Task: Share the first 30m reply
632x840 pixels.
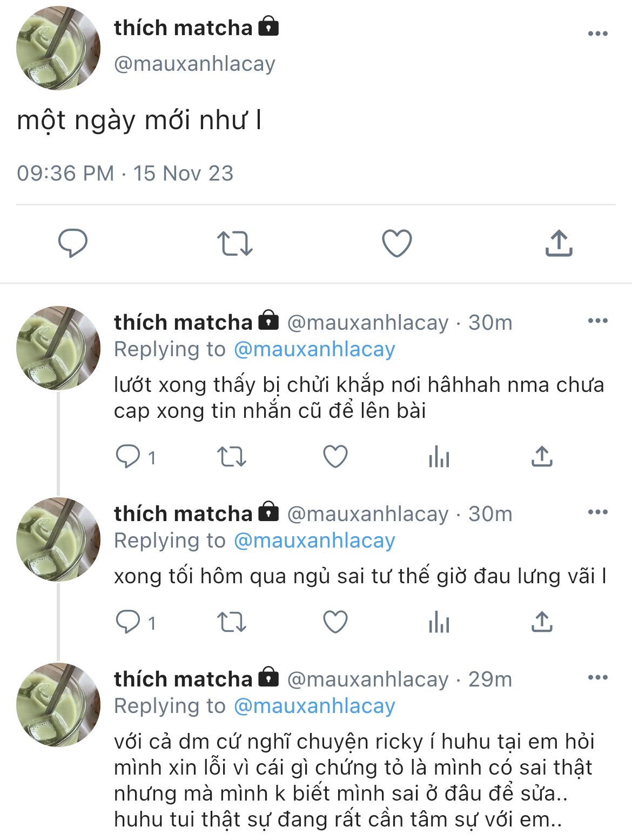Action: click(542, 457)
